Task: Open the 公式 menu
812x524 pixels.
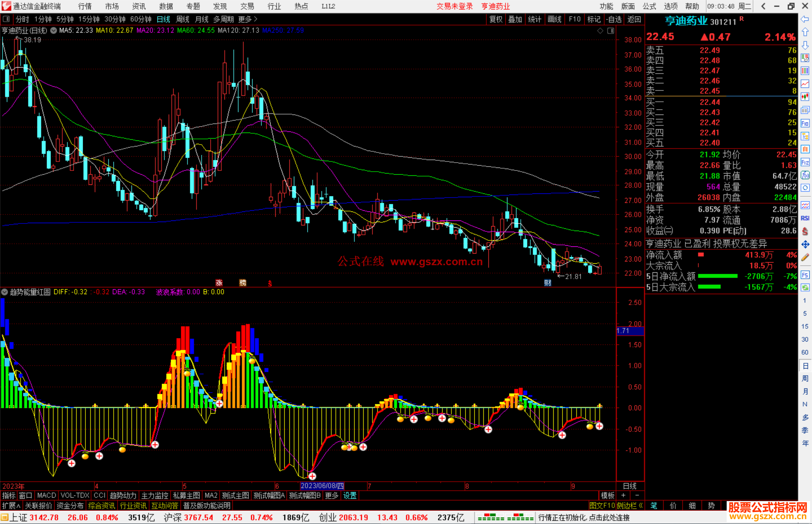Action: [649, 6]
